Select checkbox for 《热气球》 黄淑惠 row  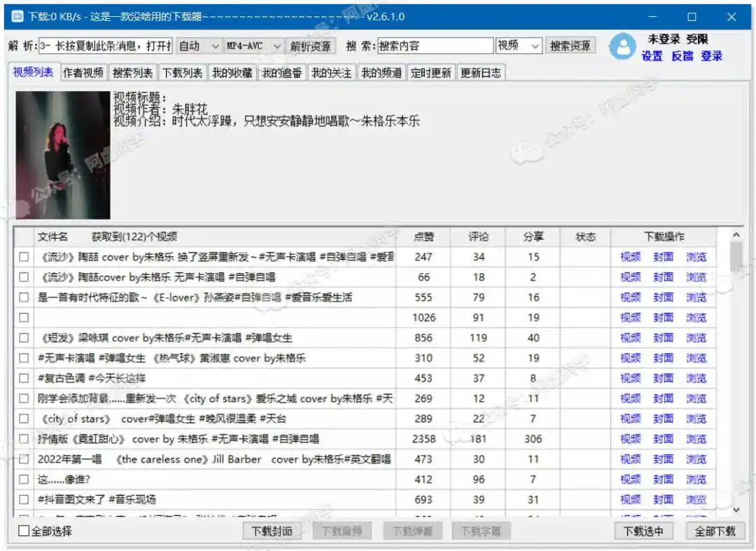tap(24, 358)
